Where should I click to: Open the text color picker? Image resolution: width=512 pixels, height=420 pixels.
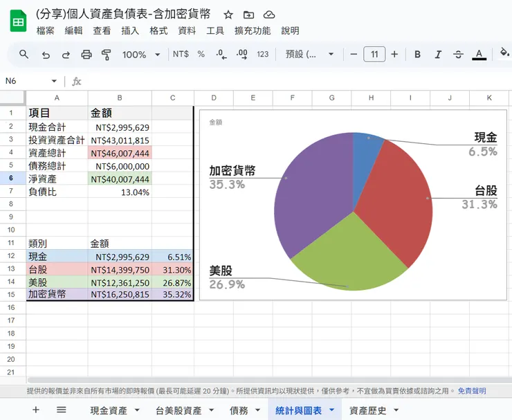[479, 54]
